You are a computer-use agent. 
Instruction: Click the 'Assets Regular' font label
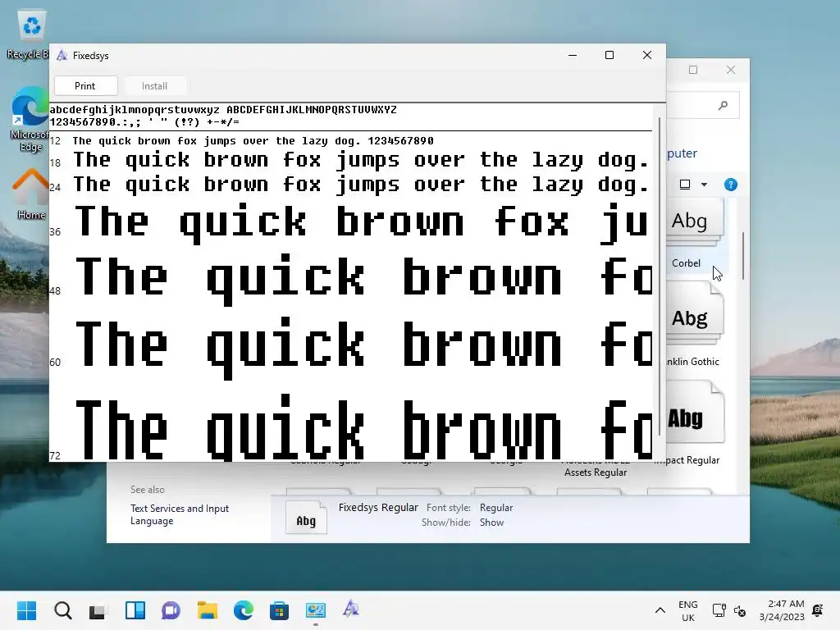point(596,472)
